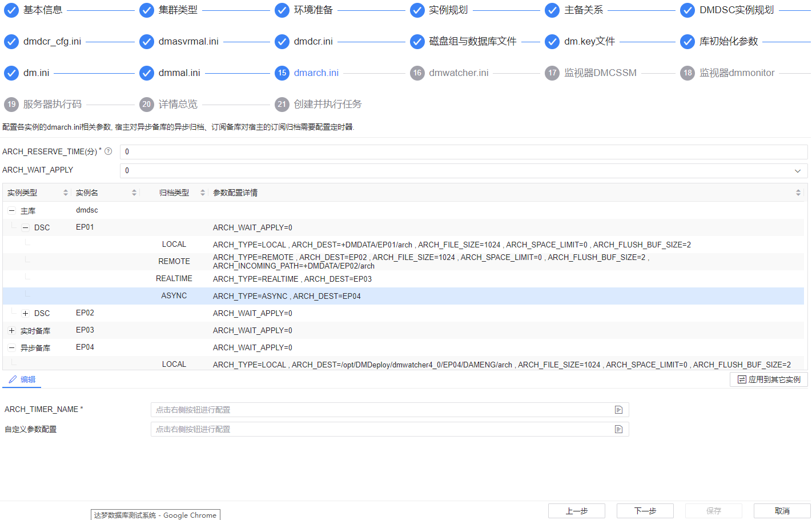
Task: Expand the DSC EP02 node
Action: (x=25, y=314)
